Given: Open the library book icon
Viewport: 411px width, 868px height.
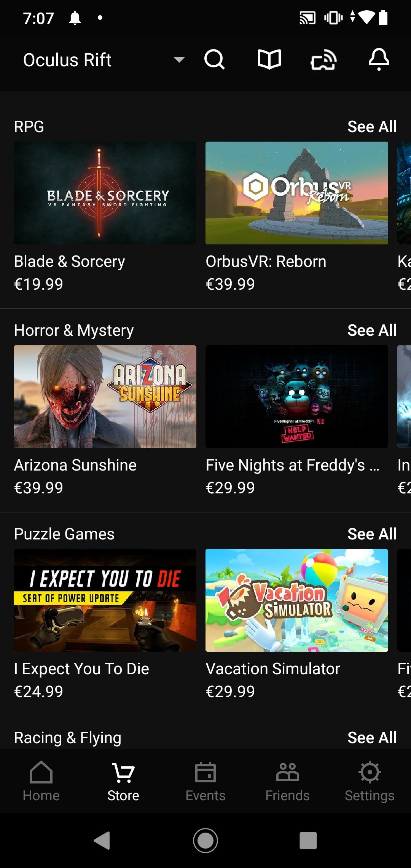Looking at the screenshot, I should [x=269, y=60].
